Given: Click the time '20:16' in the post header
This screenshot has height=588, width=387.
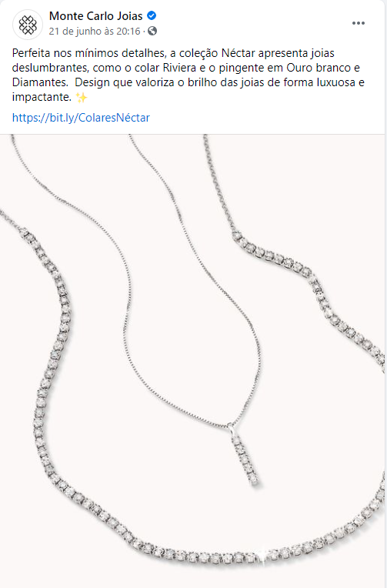Looking at the screenshot, I should click(x=128, y=31).
